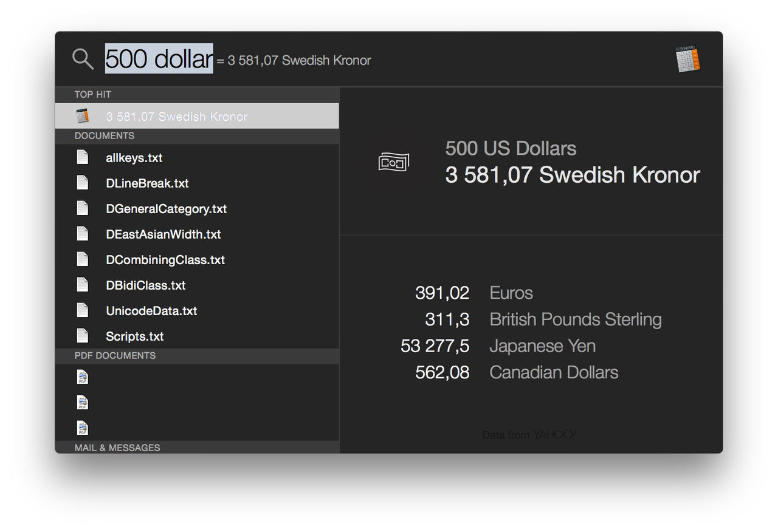Select DGeneralCategory.txt result
The width and height of the screenshot is (778, 532).
pyautogui.click(x=166, y=209)
